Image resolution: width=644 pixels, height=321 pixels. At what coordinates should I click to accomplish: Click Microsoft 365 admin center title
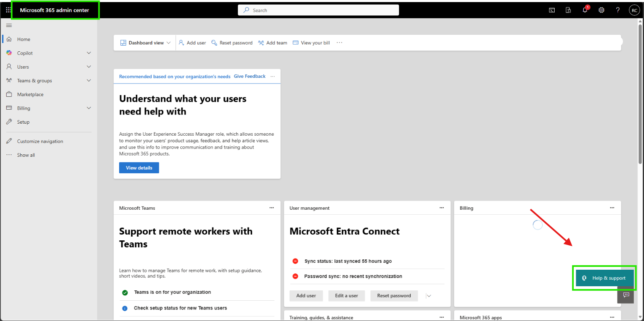pyautogui.click(x=55, y=10)
